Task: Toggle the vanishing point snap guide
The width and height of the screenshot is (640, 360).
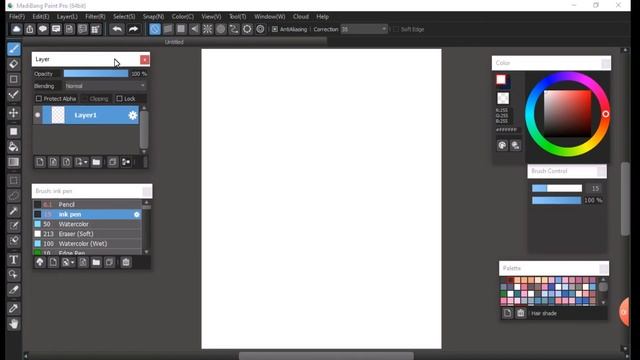Action: coord(194,29)
